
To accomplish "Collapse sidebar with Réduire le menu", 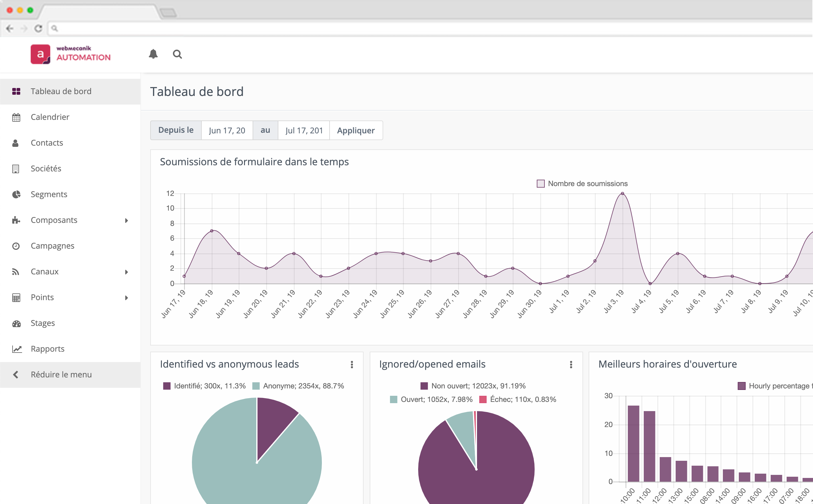I will (x=61, y=375).
